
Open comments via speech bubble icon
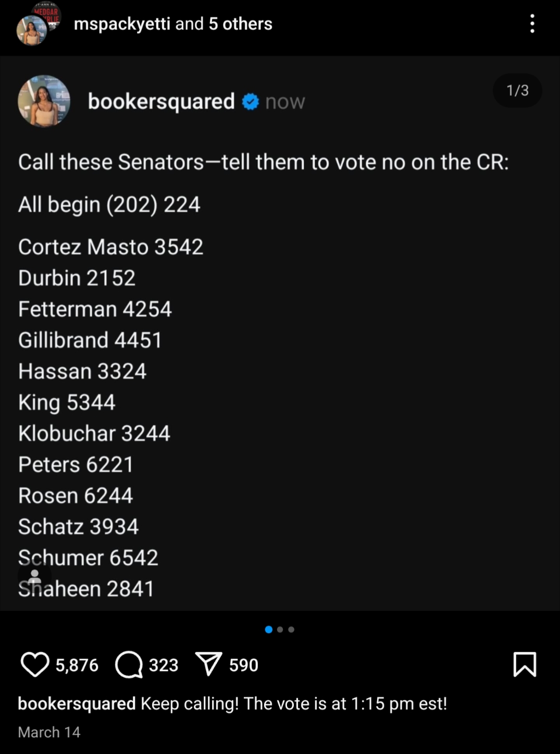(x=129, y=665)
